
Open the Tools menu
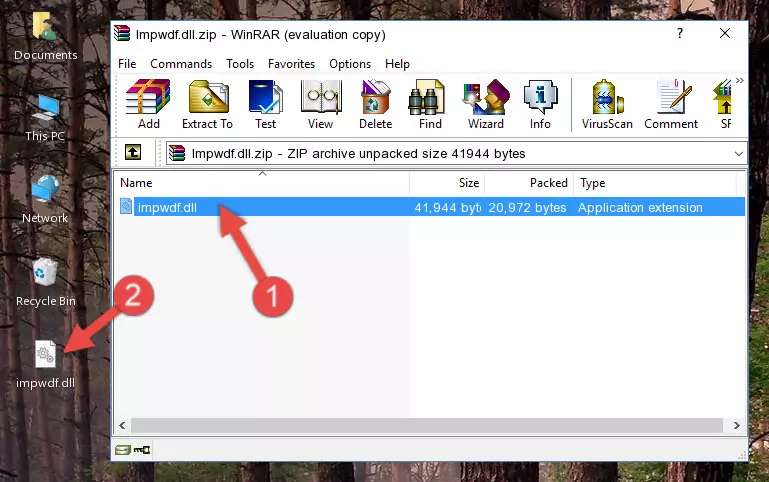tap(240, 64)
